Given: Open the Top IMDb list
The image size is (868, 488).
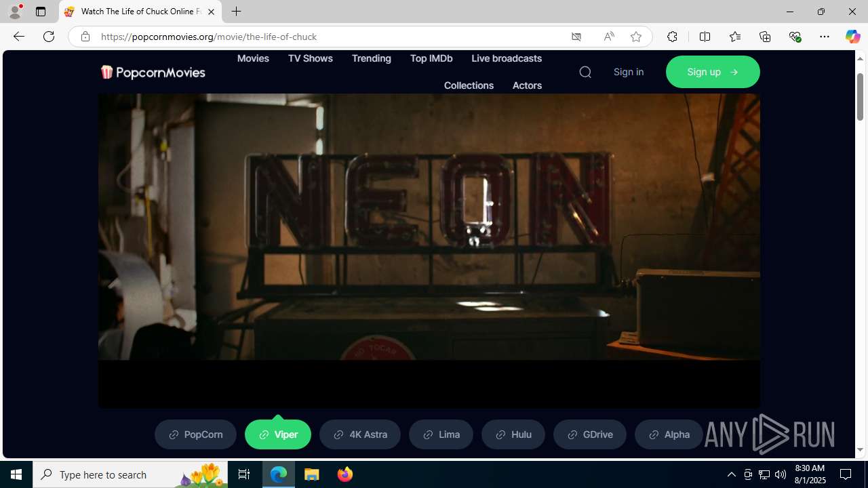Looking at the screenshot, I should pos(431,58).
